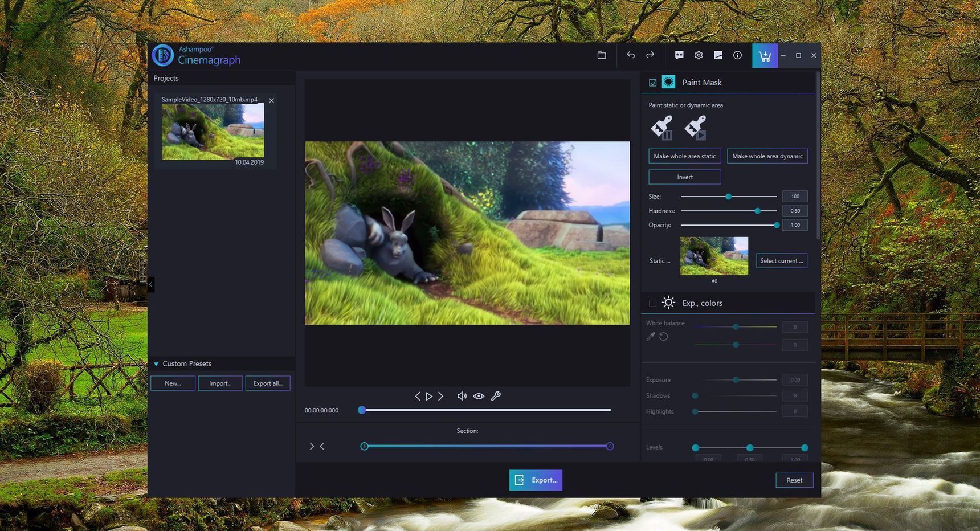Open the shopping cart purchase button
The image size is (980, 531).
(765, 56)
